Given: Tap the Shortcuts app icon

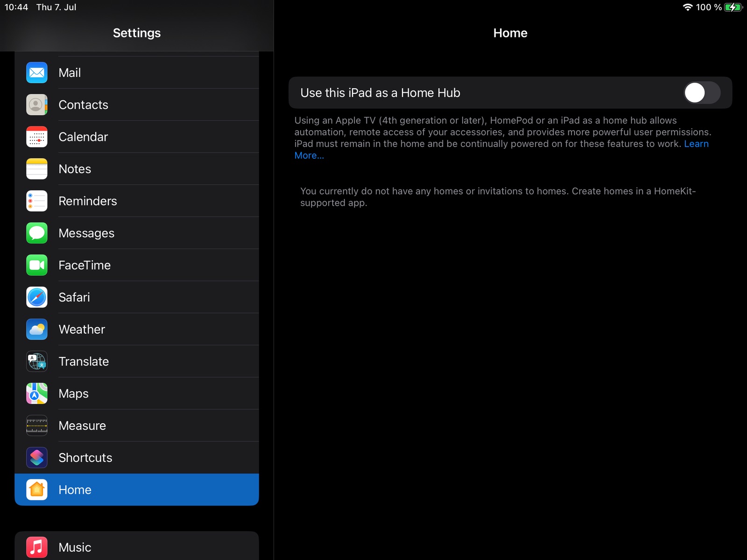Looking at the screenshot, I should [37, 458].
